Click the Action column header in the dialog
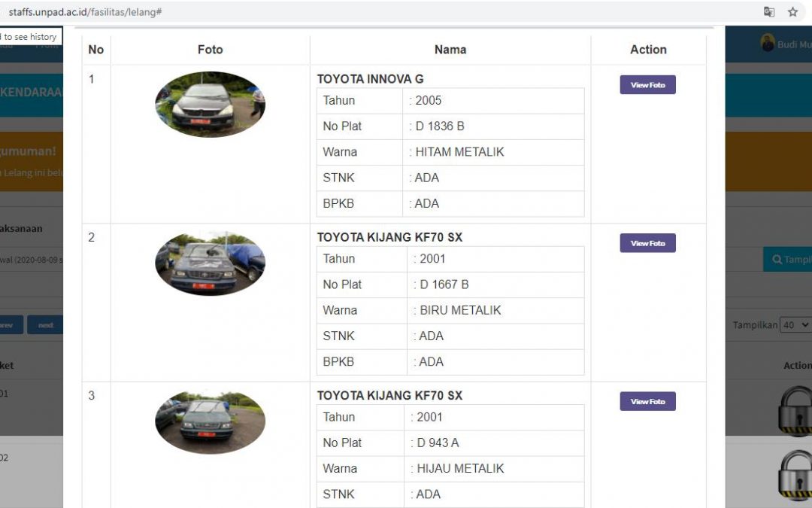This screenshot has height=508, width=812. tap(648, 50)
